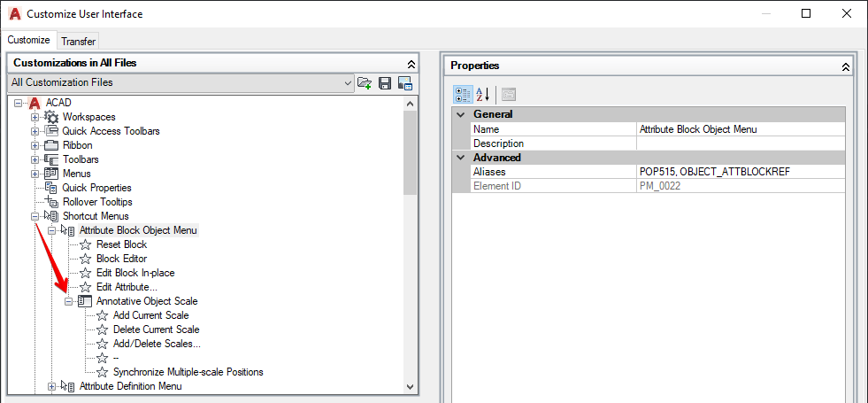Click the Menus node icon
This screenshot has width=868, height=403.
[x=51, y=174]
